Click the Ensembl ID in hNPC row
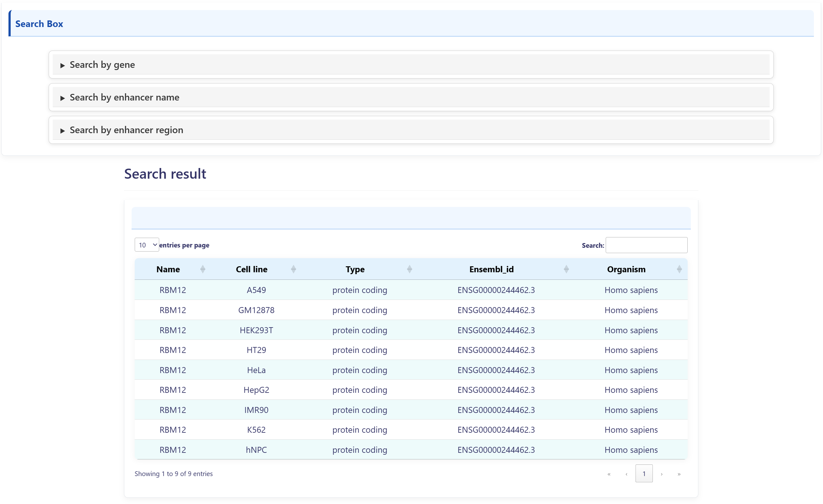 [x=496, y=450]
